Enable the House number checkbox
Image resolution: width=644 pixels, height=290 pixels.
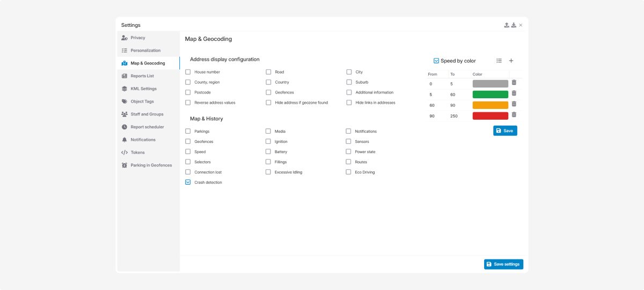pos(188,72)
